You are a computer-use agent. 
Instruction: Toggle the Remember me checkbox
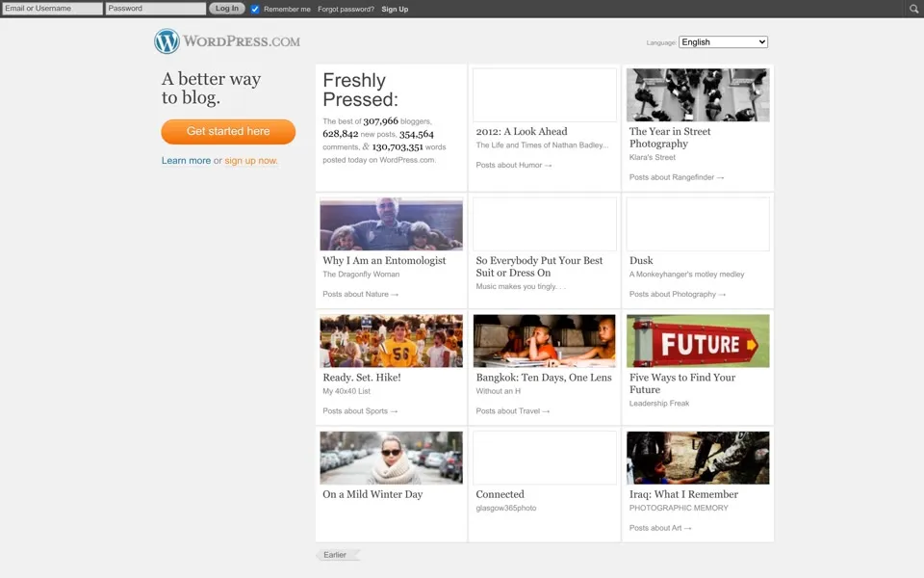(254, 9)
